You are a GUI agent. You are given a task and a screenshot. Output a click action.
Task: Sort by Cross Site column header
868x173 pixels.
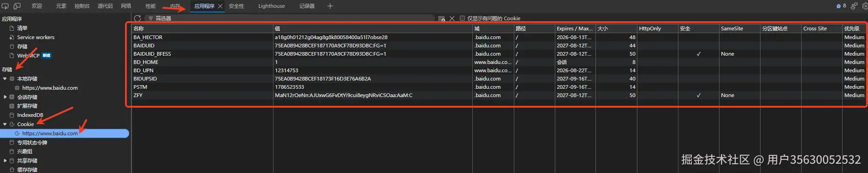(x=821, y=29)
